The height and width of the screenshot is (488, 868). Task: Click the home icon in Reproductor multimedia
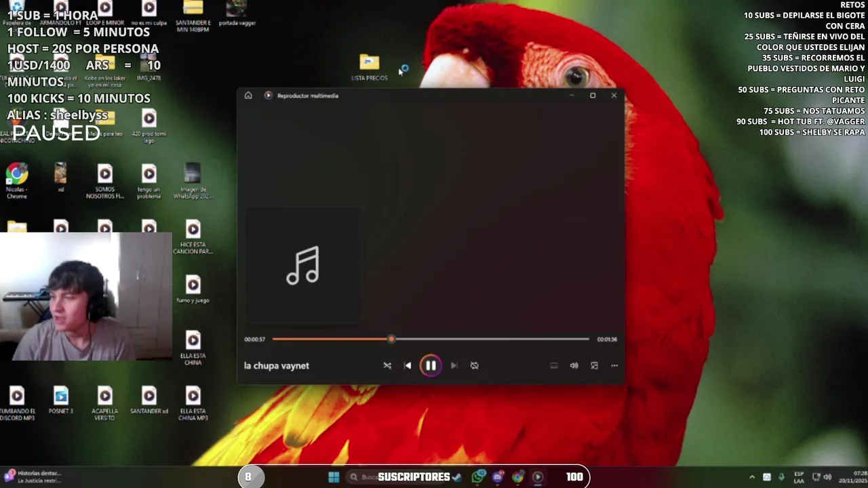tap(248, 96)
